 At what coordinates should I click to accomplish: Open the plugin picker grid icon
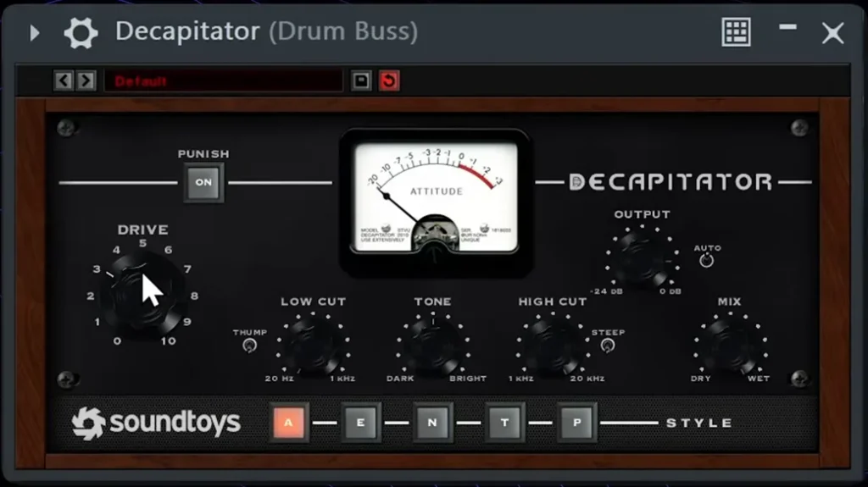pyautogui.click(x=737, y=32)
